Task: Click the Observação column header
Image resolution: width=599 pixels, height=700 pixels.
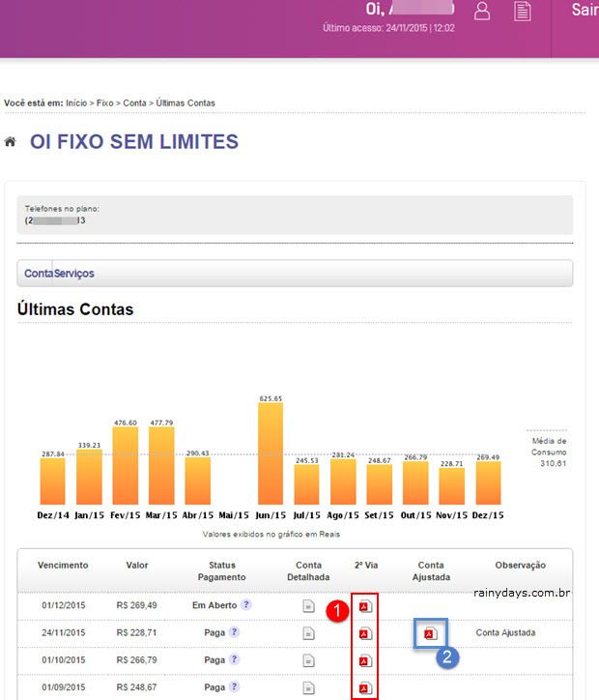Action: [520, 566]
